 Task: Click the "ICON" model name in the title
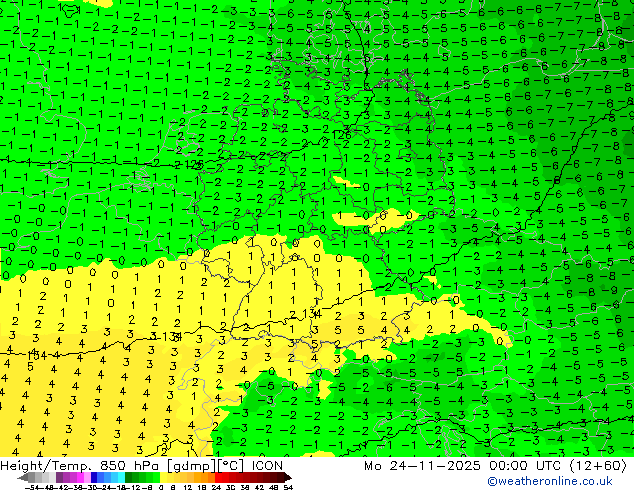point(267,466)
